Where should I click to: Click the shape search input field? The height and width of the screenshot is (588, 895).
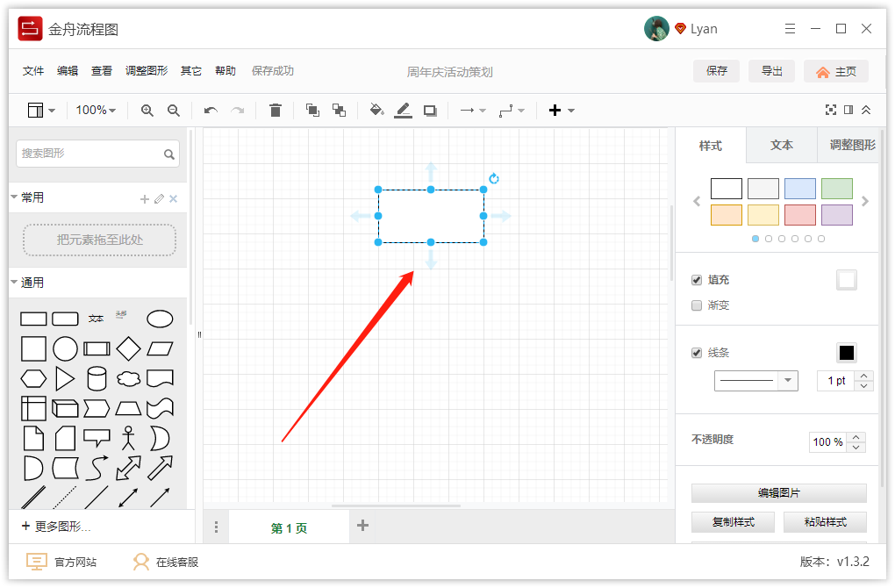[90, 153]
